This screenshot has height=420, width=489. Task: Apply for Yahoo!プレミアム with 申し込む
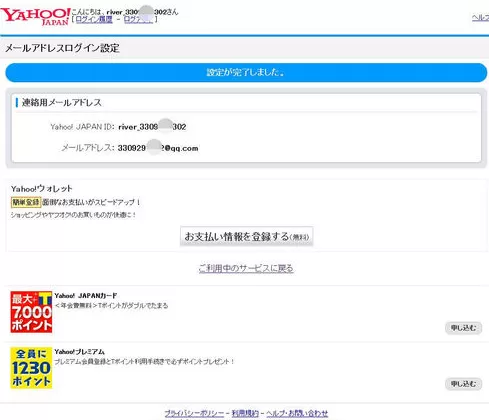click(463, 384)
